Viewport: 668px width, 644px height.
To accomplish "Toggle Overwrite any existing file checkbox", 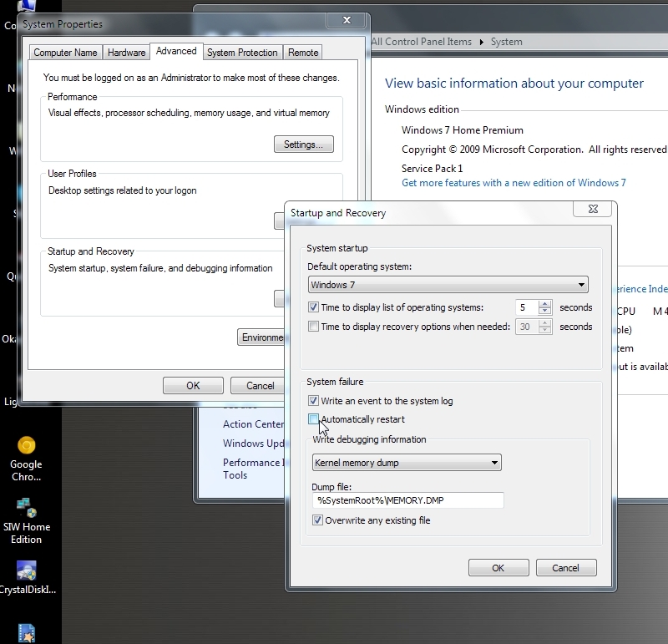I will coord(317,520).
